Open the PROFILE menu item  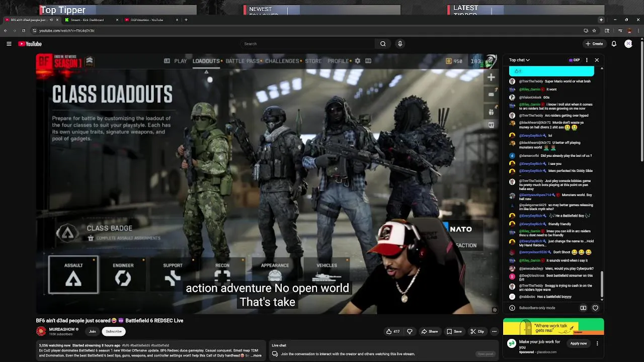339,61
